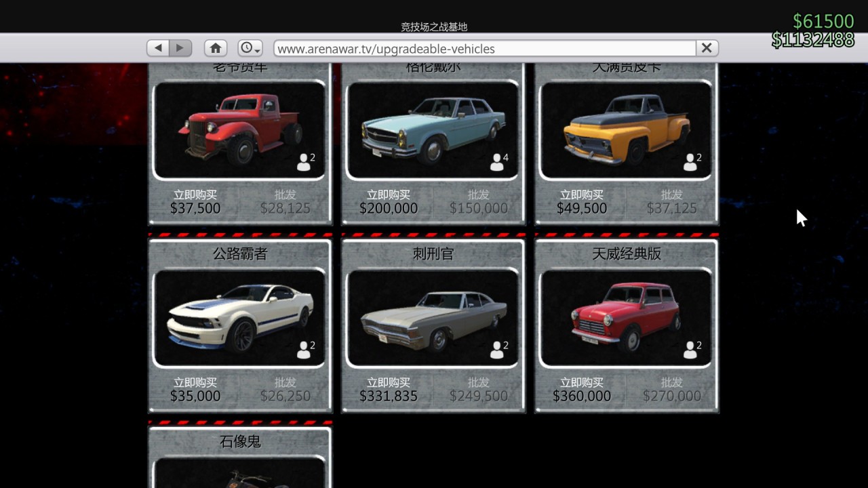Click seat count icon on 公路霸者
Screen dimensions: 868x488
(306, 350)
